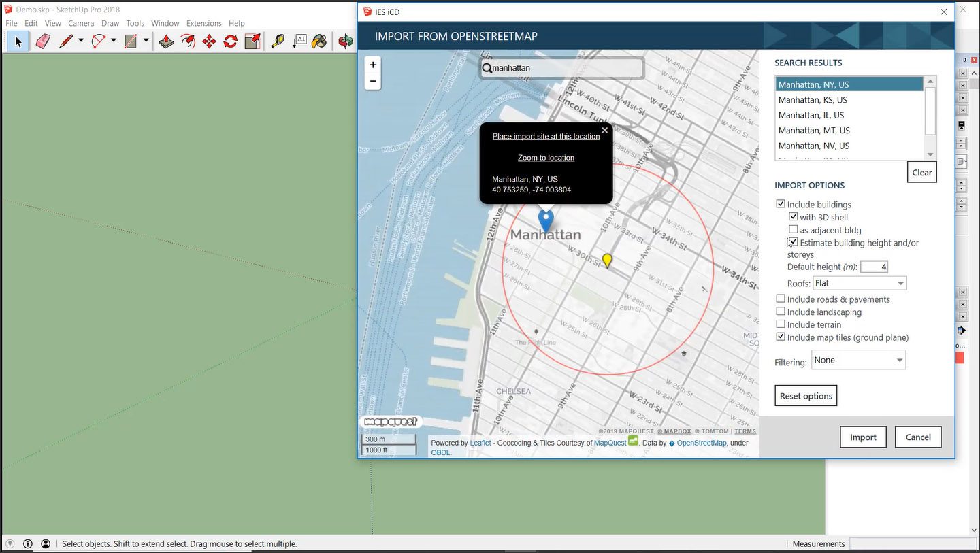Disable Include map tiles (ground plane)
980x553 pixels.
coord(781,337)
